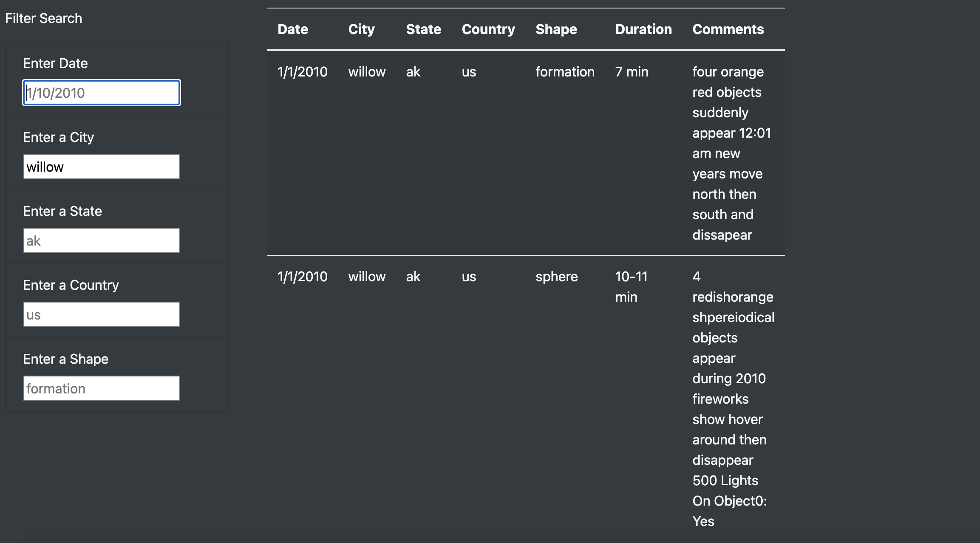The image size is (980, 543).
Task: Click the first row's comment text
Action: [731, 153]
